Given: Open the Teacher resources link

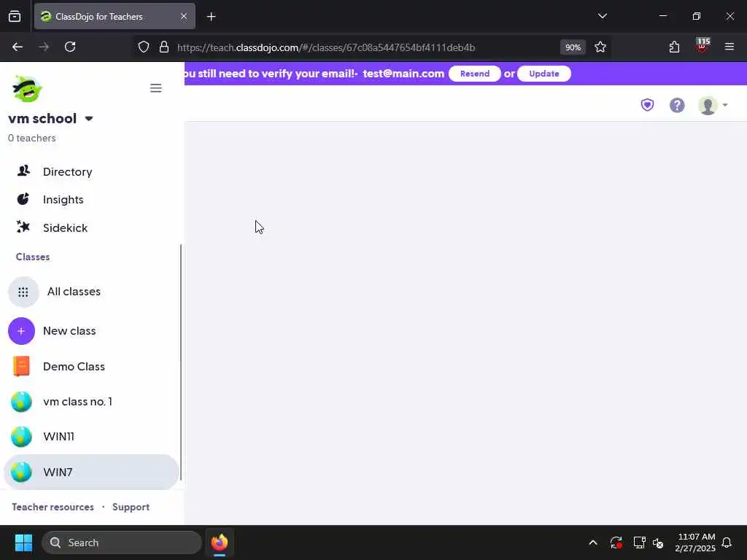Looking at the screenshot, I should (x=53, y=507).
